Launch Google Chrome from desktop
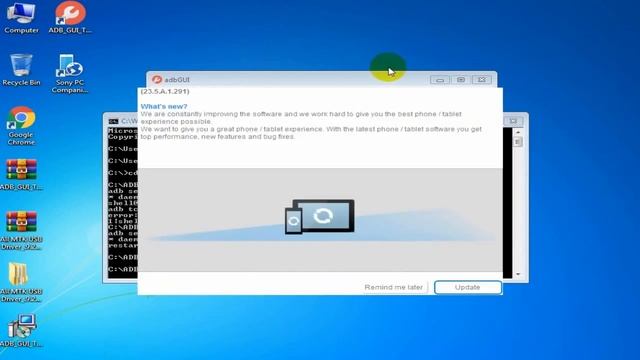This screenshot has height=360, width=640. (21, 125)
